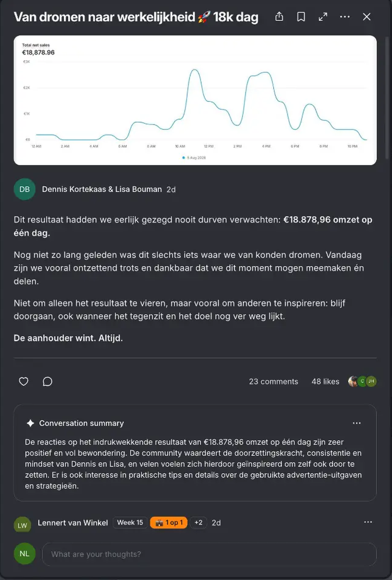Viewport: 392px width, 580px height.
Task: Expand post to full screen
Action: pyautogui.click(x=323, y=17)
